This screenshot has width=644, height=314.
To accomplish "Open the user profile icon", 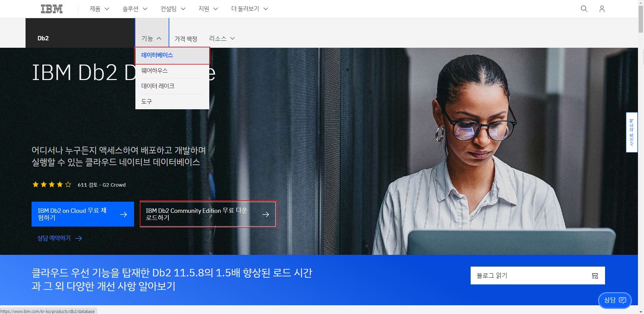I will click(602, 9).
